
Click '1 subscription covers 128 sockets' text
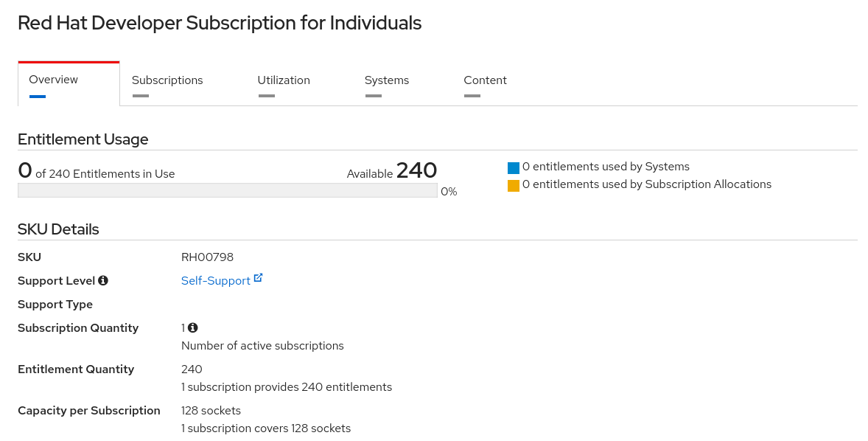tap(266, 428)
